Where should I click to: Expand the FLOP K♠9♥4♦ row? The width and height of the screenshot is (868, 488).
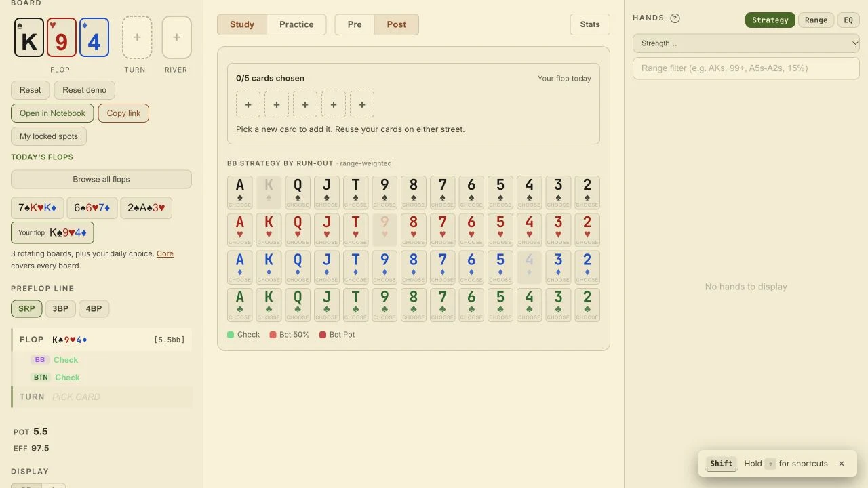102,340
